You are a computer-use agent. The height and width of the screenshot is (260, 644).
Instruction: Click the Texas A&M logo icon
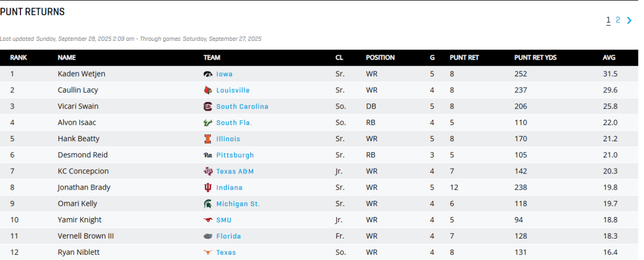coord(208,171)
